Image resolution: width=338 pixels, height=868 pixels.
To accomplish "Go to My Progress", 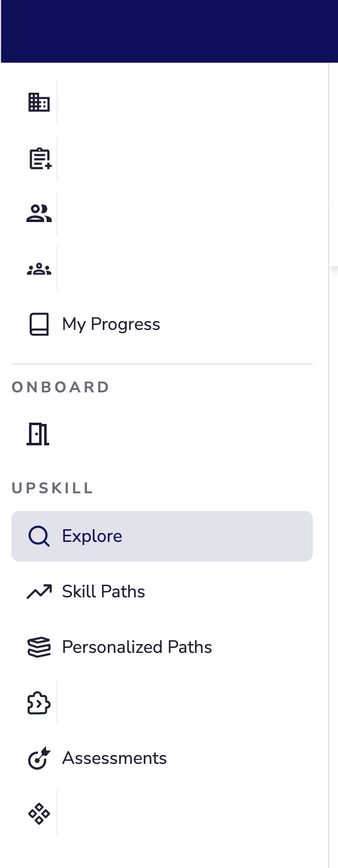I will [111, 324].
